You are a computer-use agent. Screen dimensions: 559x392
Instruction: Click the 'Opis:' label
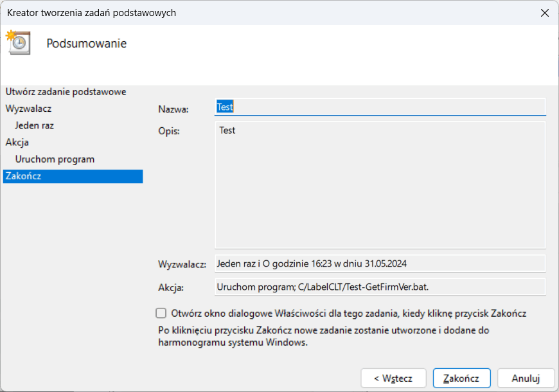click(169, 131)
